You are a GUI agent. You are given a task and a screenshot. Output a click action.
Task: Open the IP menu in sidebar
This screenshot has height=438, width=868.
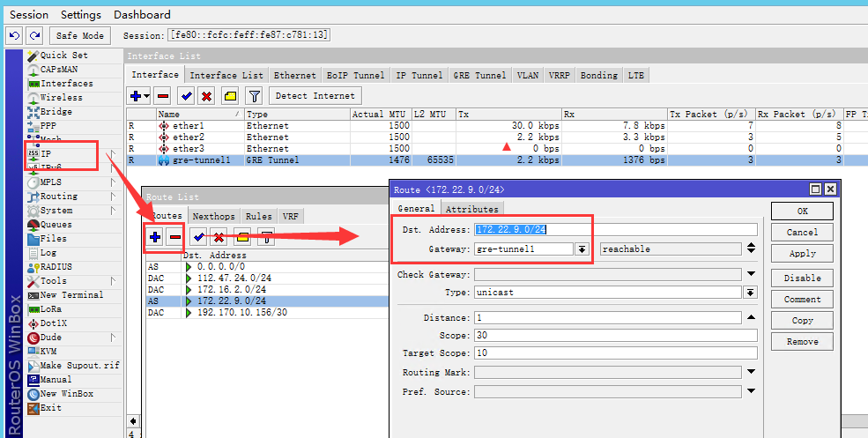[x=40, y=153]
